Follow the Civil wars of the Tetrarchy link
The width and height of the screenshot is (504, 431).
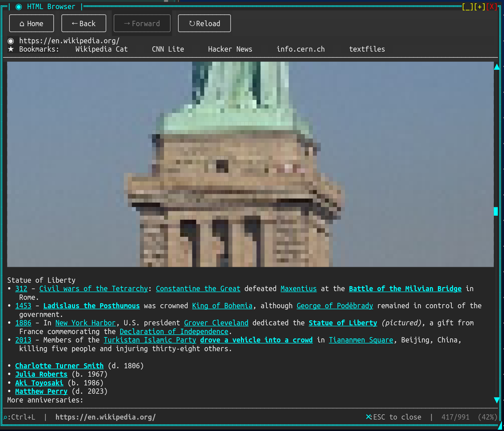coord(93,289)
